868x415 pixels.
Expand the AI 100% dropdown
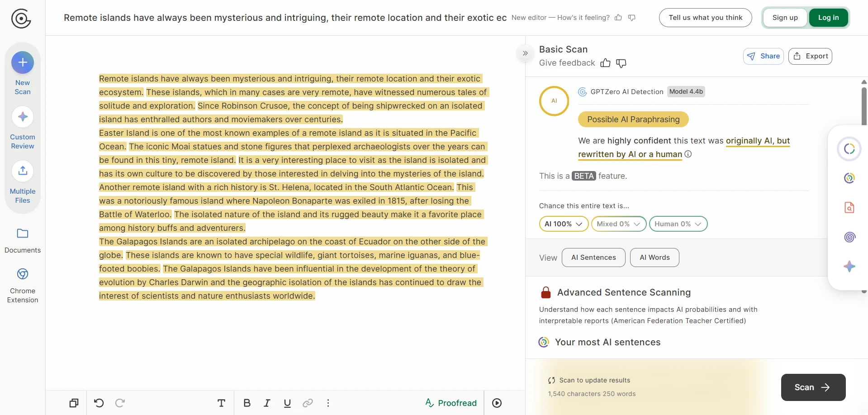[x=563, y=224]
